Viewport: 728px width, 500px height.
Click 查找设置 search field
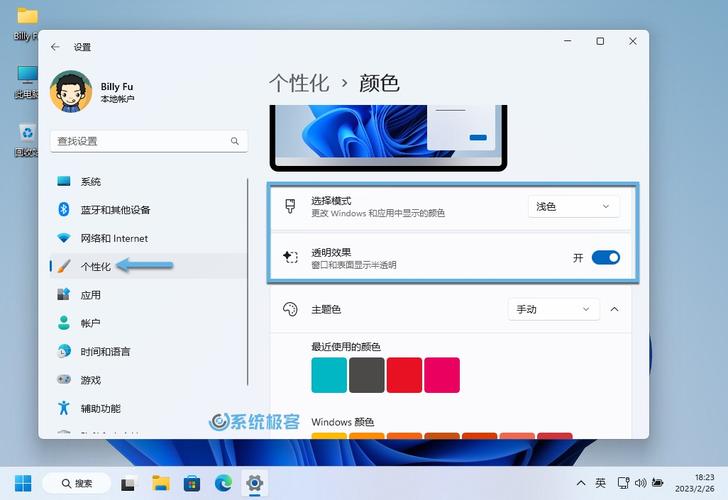(x=149, y=141)
